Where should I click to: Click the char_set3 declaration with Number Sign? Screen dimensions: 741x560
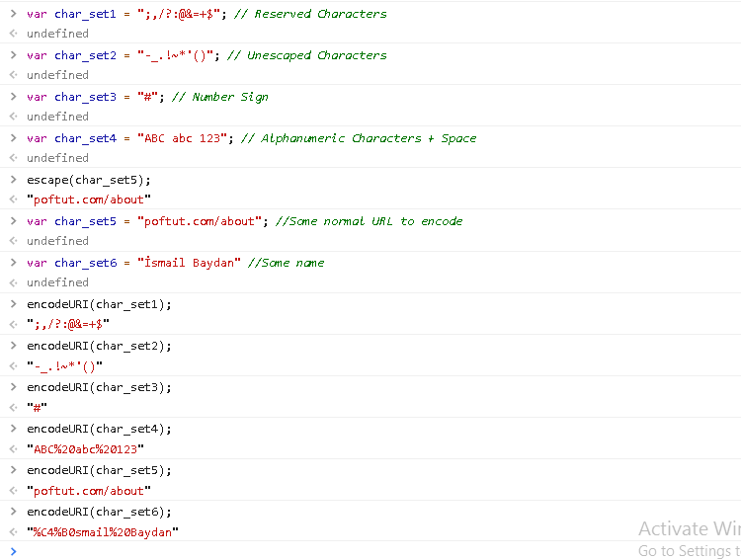(147, 97)
